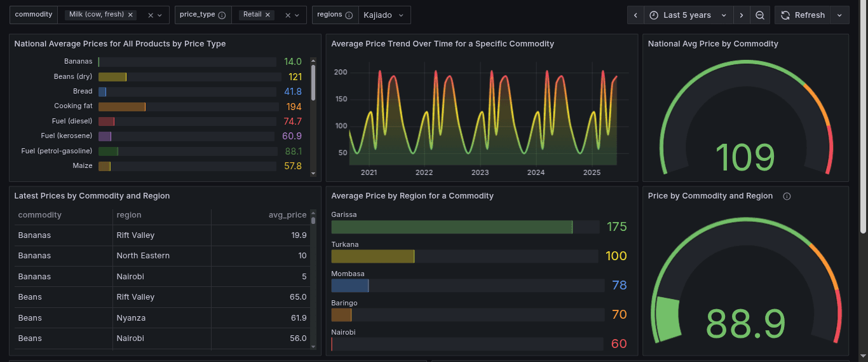Clear all price_type filter values
This screenshot has height=362, width=868.
tap(288, 15)
